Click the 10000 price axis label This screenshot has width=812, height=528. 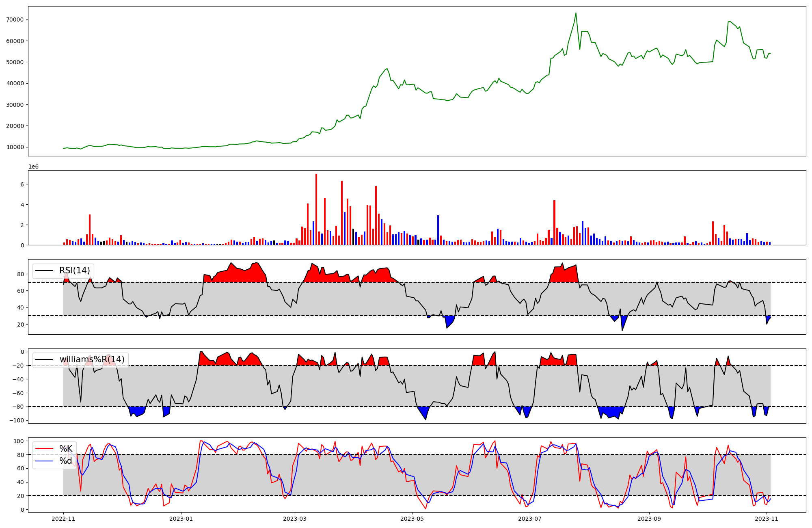click(x=15, y=147)
